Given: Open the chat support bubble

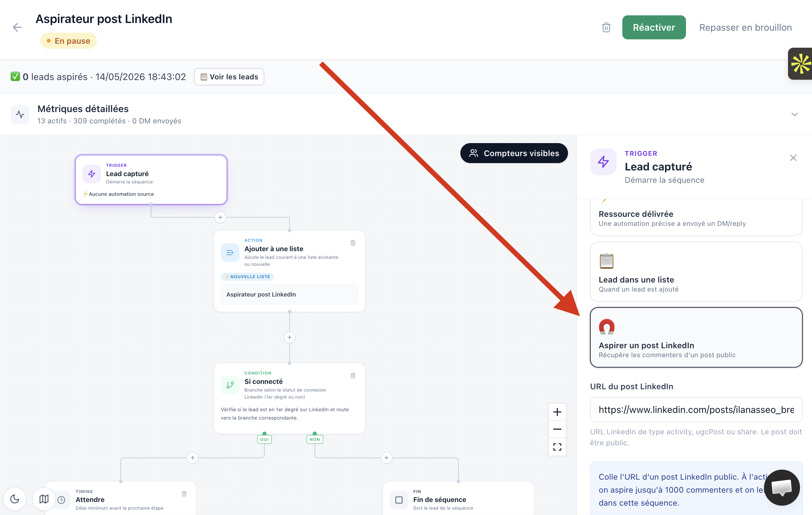Looking at the screenshot, I should (782, 488).
